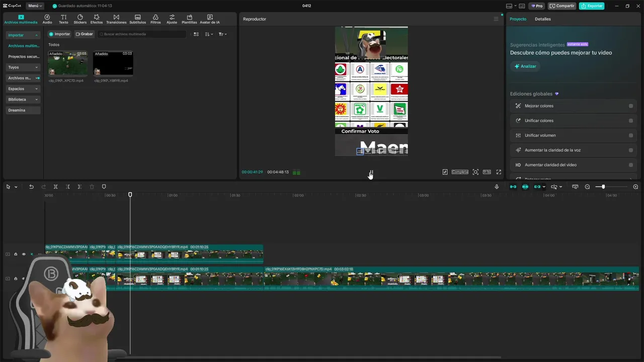Select Dreamina in the sidebar
This screenshot has width=644, height=362.
[23, 110]
